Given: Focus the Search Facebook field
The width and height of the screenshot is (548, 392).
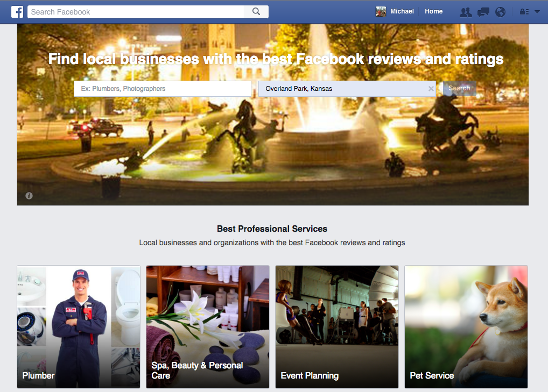Looking at the screenshot, I should click(136, 12).
